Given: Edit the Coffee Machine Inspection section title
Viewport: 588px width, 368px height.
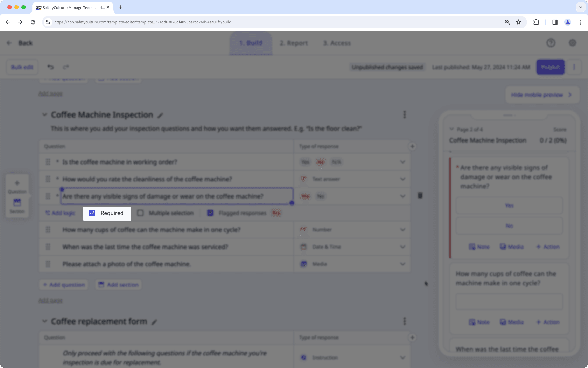Looking at the screenshot, I should 161,115.
